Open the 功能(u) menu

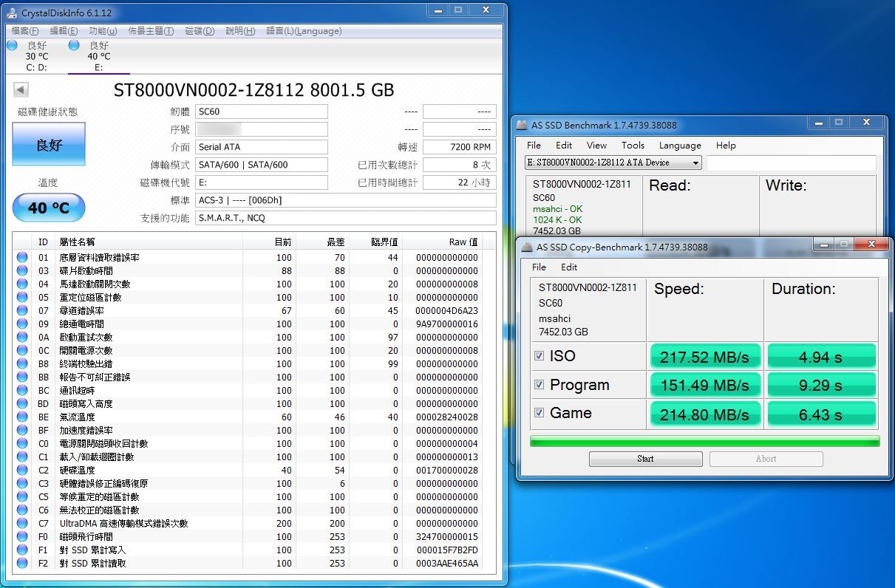[103, 31]
